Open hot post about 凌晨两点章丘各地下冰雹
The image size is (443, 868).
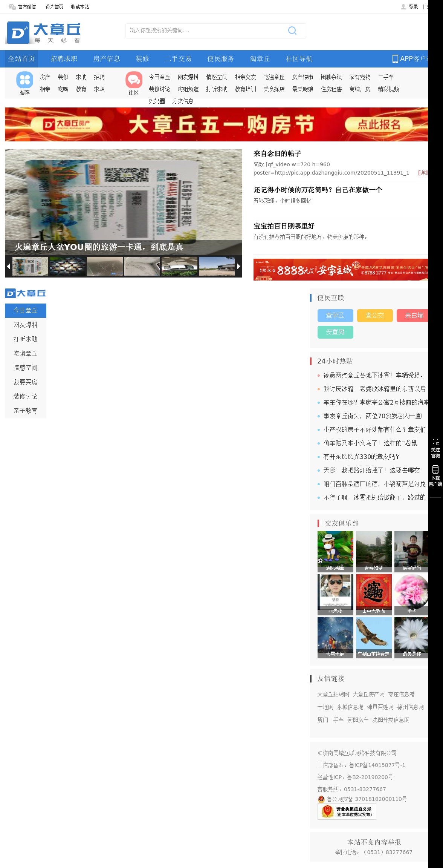coord(374,376)
